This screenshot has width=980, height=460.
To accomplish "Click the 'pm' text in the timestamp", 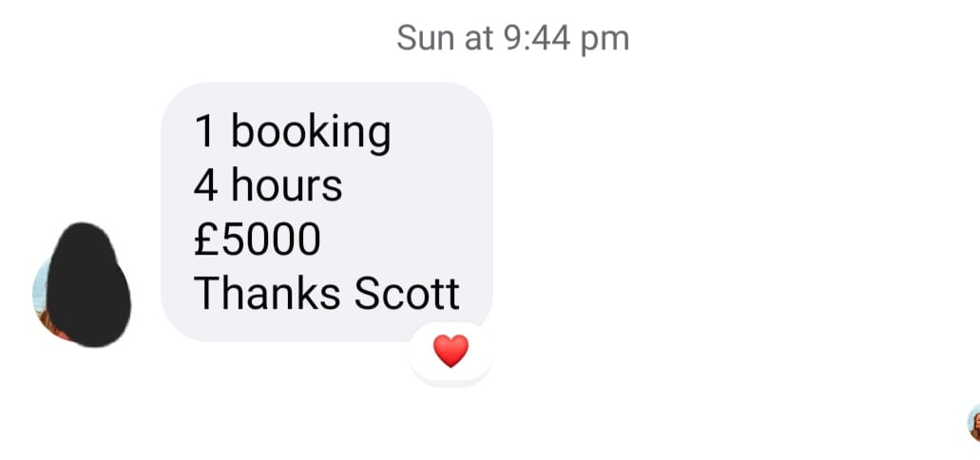I will point(605,41).
